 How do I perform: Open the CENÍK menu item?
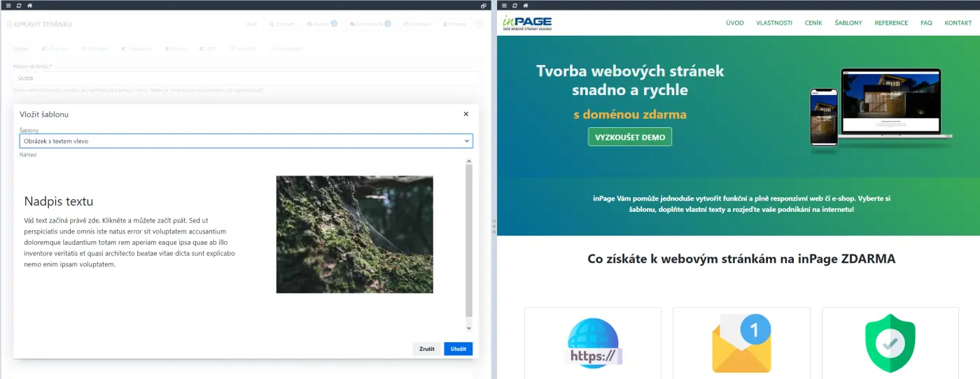pos(813,23)
